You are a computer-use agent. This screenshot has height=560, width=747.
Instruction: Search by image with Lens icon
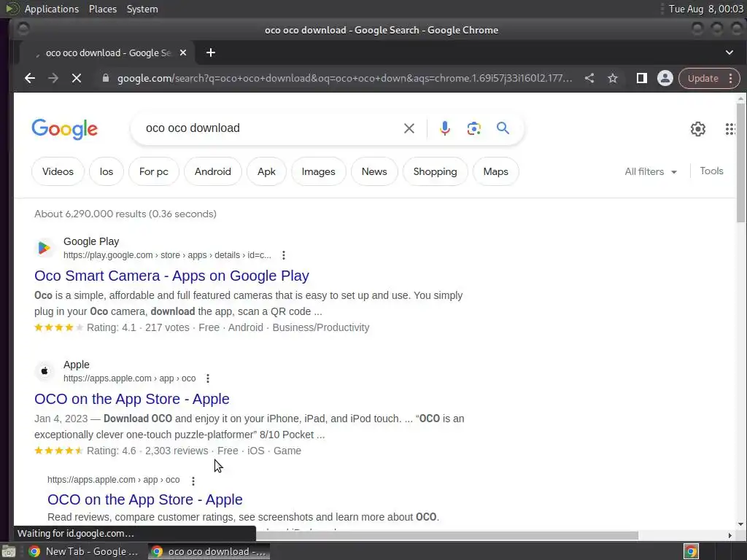pos(473,128)
